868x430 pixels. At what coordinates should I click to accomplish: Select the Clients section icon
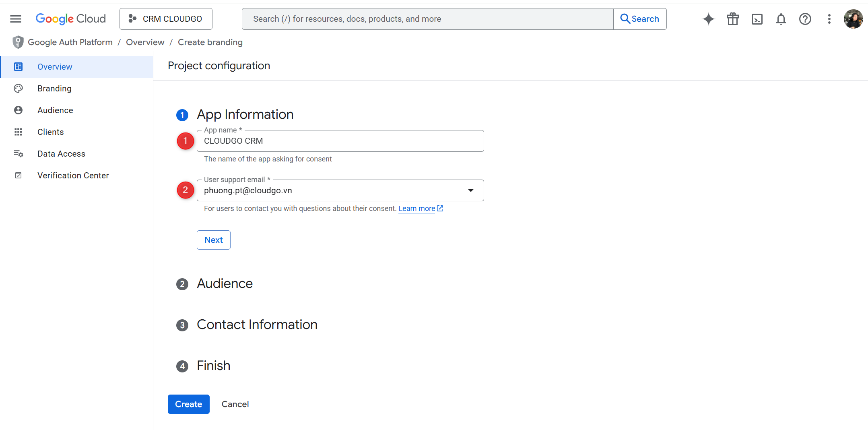pos(19,132)
